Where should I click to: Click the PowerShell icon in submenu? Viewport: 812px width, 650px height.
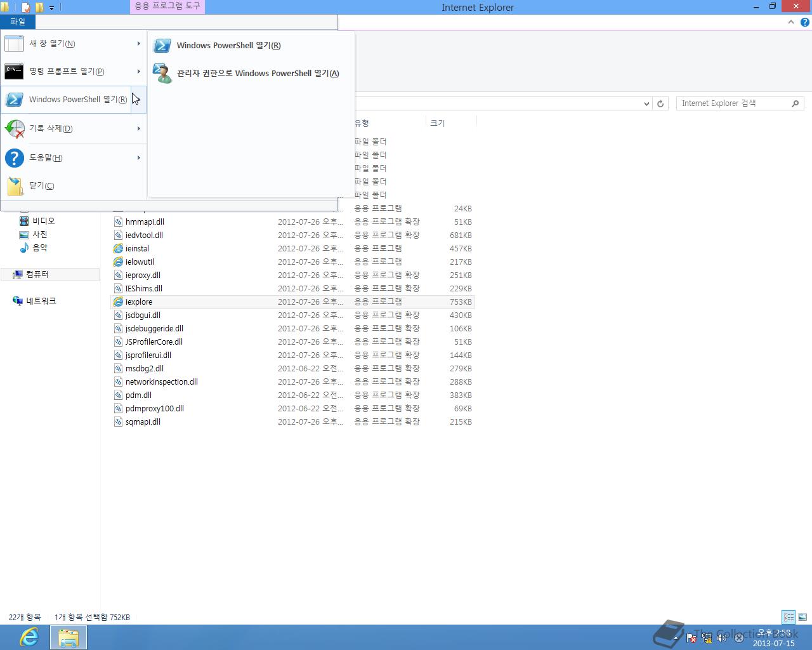click(x=162, y=46)
